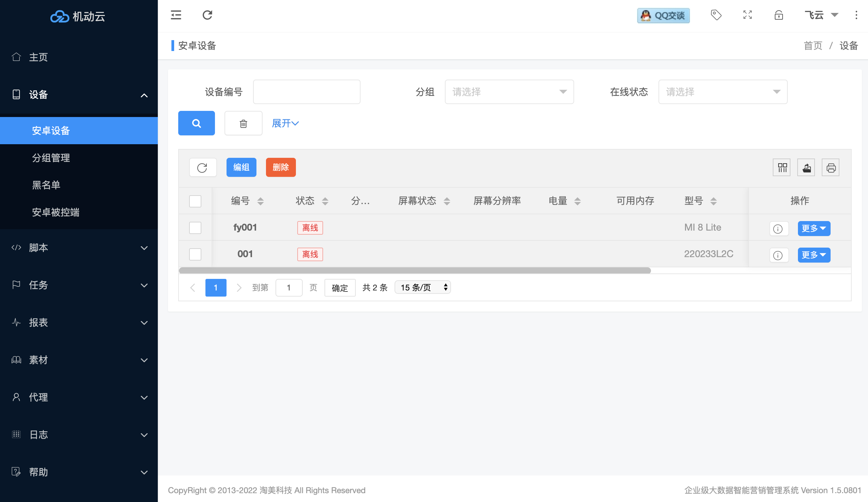Open the 分组 select dropdown
This screenshot has height=502, width=868.
pyautogui.click(x=509, y=91)
